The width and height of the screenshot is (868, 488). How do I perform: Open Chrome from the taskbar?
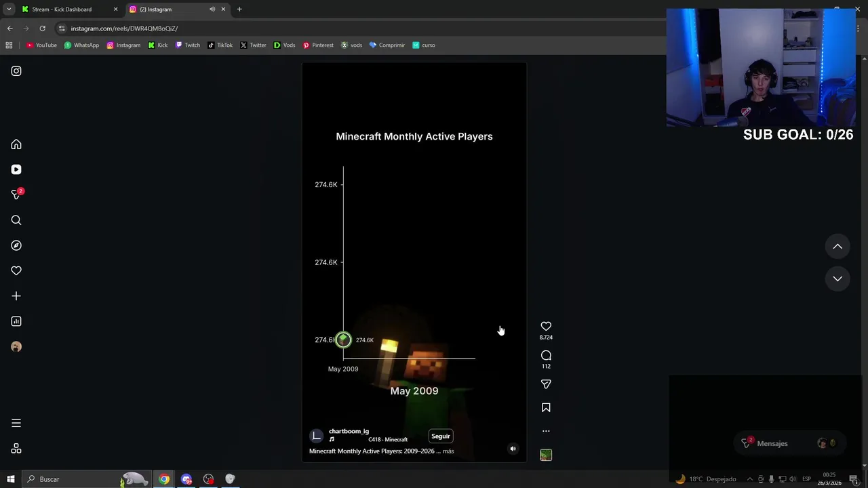pos(164,479)
